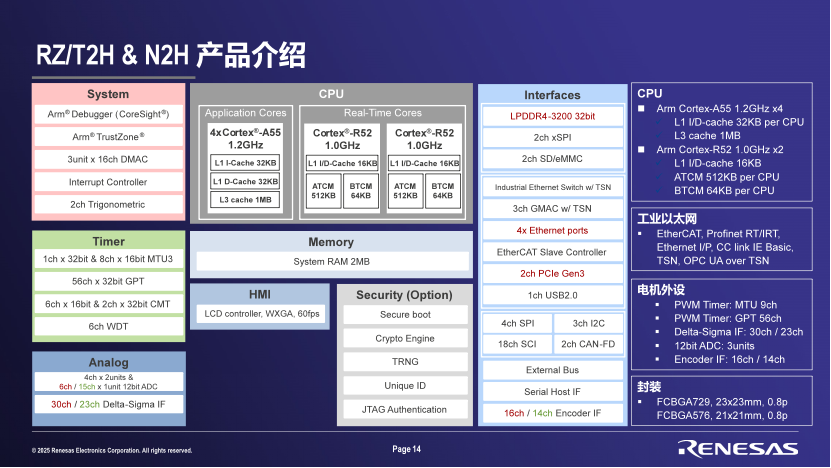Select 'Secure boot' option
831x468 pixels.
tap(405, 315)
